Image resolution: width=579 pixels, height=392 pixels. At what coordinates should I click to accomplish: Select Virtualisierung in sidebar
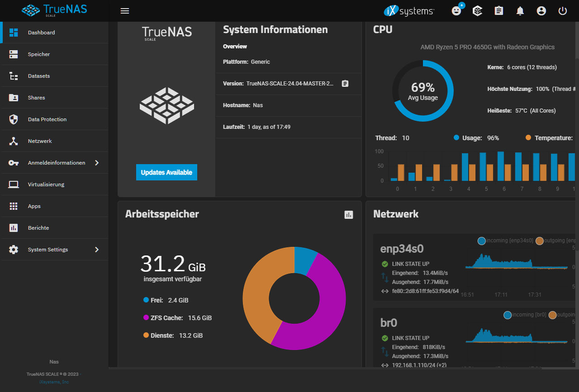(x=54, y=184)
